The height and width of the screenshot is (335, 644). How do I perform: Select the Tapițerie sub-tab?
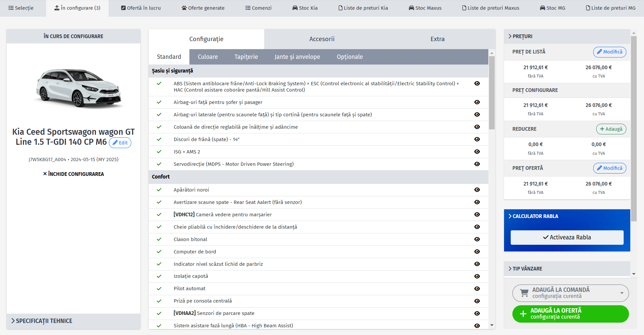click(x=246, y=57)
